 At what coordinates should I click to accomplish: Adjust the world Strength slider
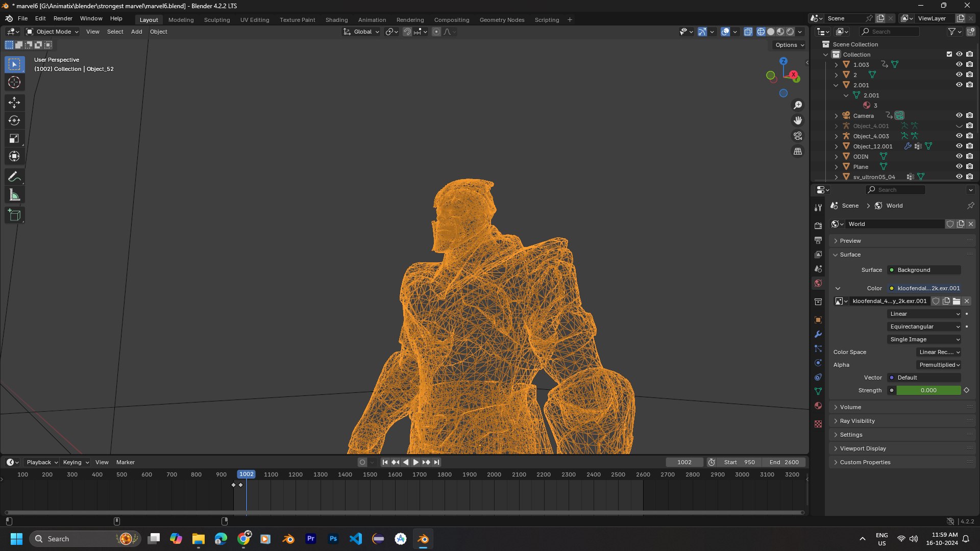tap(928, 390)
